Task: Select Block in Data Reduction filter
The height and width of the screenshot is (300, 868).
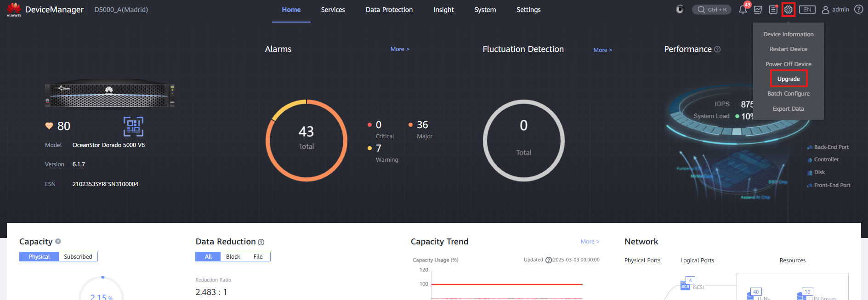Action: click(x=233, y=257)
